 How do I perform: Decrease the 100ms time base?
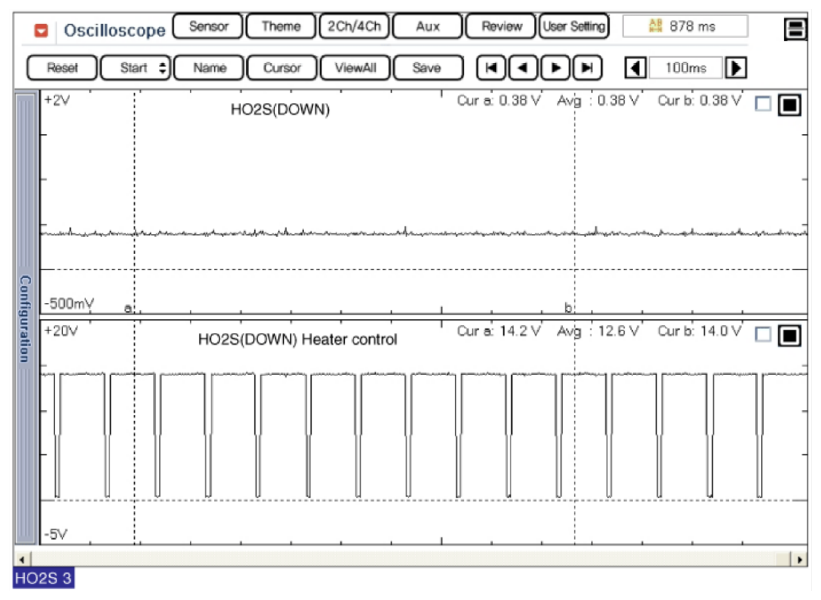[x=635, y=68]
